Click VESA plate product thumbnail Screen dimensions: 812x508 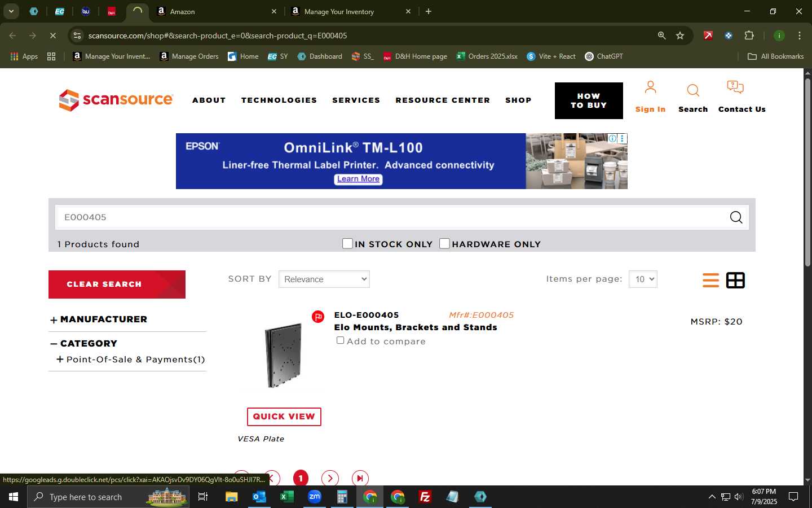284,356
